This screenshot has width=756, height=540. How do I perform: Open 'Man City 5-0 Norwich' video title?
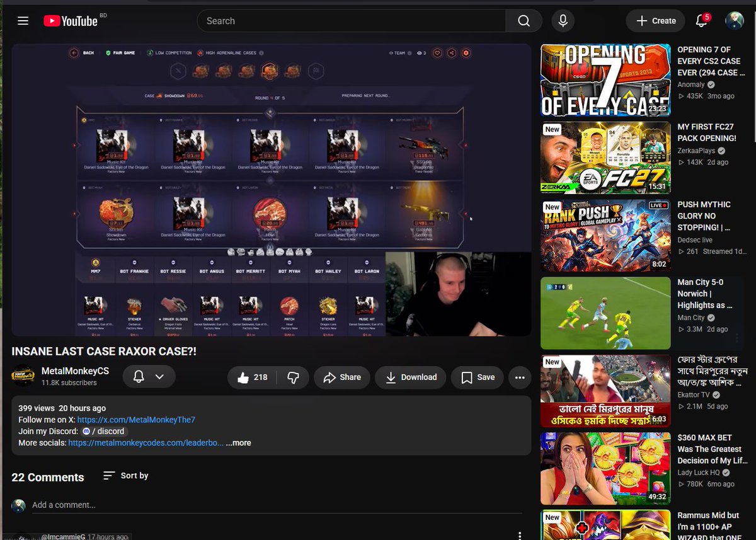pos(705,294)
